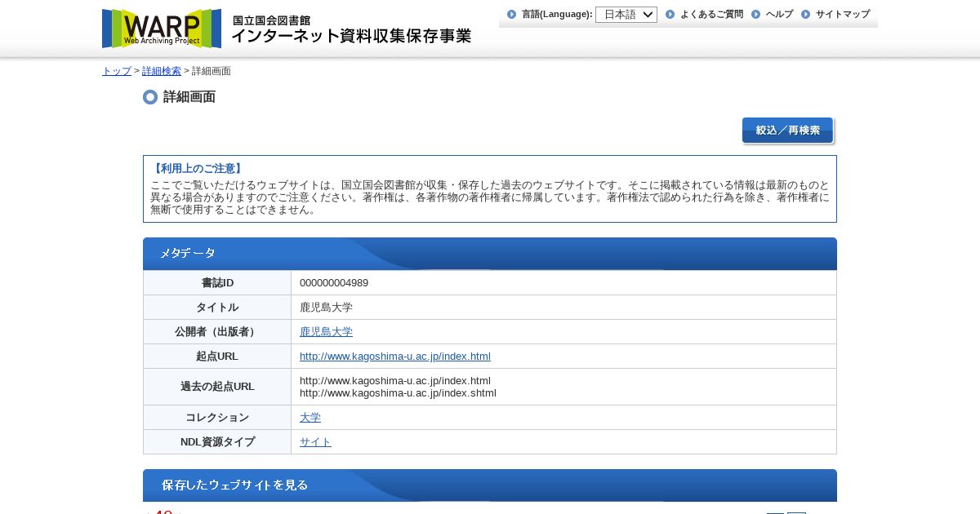Viewport: 980px width, 514px height.
Task: Click the 書誌ID row label
Action: (x=217, y=283)
